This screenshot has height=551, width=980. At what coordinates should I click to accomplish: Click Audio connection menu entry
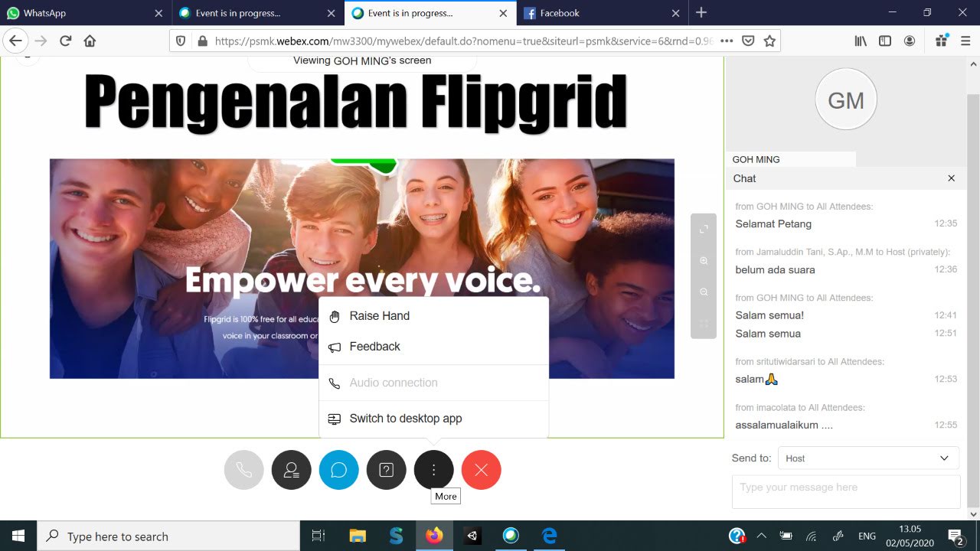433,383
